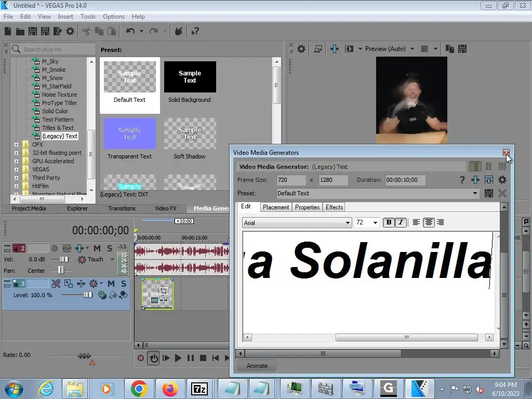Enable preview on external monitor icon

click(318, 49)
